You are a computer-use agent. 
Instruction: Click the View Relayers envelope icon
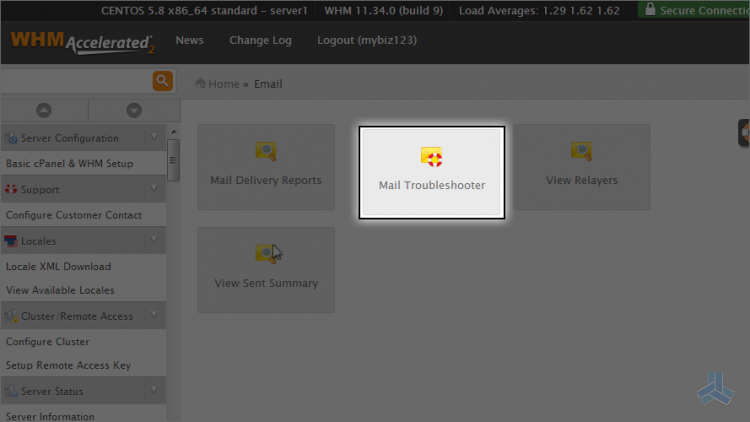pyautogui.click(x=582, y=151)
